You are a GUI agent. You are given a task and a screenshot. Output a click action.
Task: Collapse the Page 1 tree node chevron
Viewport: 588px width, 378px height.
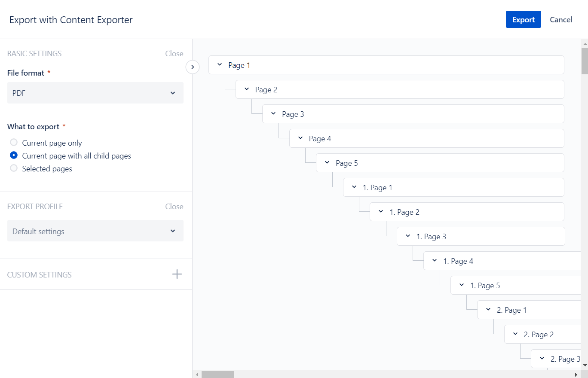220,65
